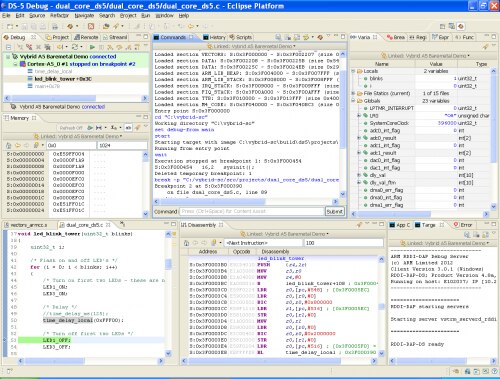The width and height of the screenshot is (500, 379).
Task: Select the vectors_armcc.s editor tab
Action: point(26,225)
